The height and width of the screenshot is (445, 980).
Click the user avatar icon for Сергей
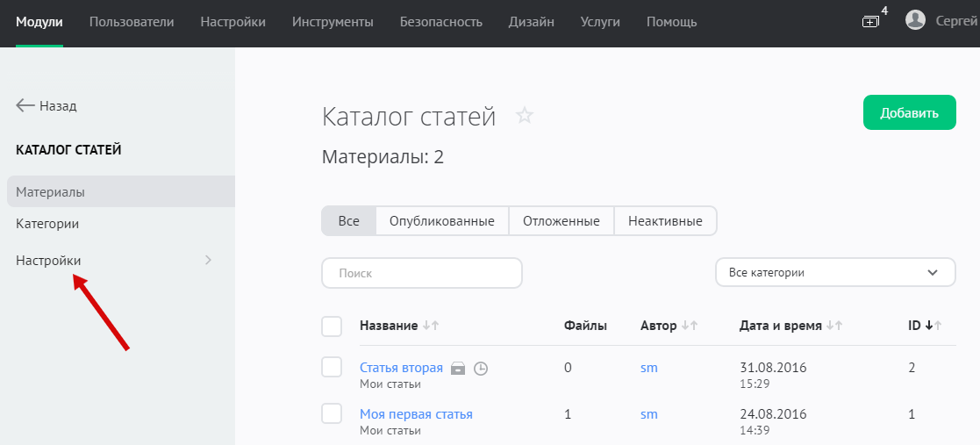[915, 20]
